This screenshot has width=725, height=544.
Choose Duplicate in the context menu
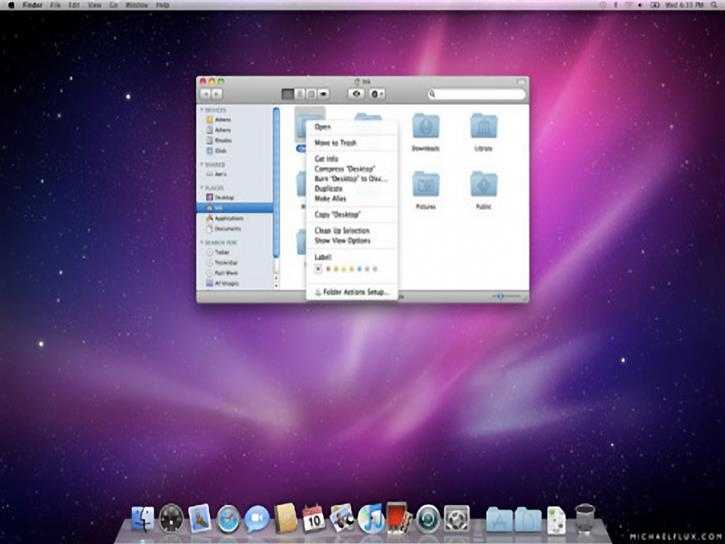pos(352,189)
